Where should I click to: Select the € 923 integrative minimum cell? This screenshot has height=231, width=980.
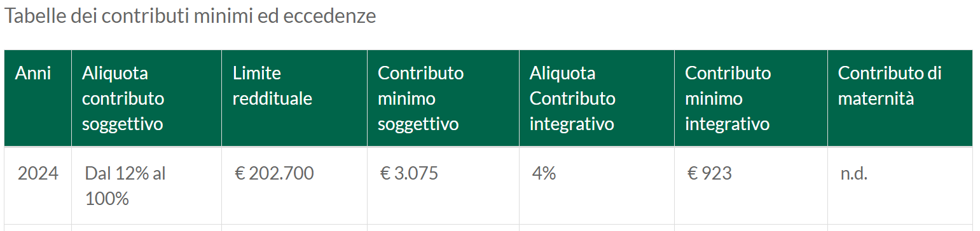point(751,186)
